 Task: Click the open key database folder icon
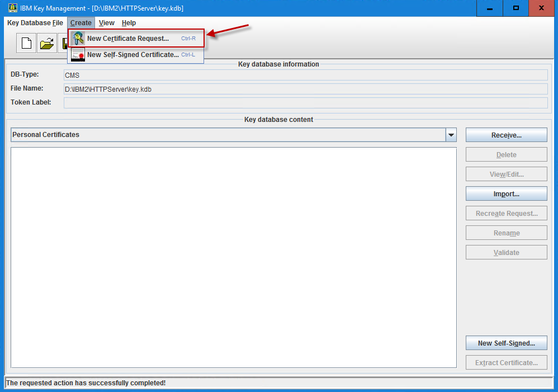click(x=47, y=42)
